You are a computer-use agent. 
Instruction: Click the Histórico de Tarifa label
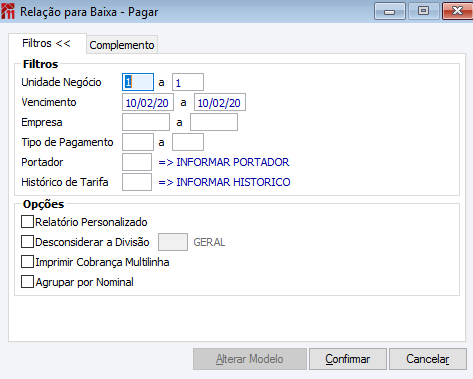point(65,182)
